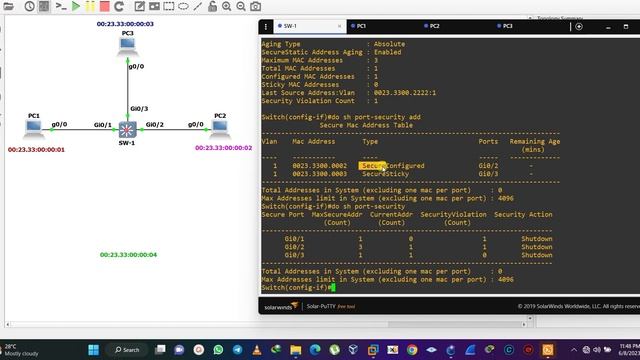Open the weather widget on taskbar
The width and height of the screenshot is (640, 360).
20,350
